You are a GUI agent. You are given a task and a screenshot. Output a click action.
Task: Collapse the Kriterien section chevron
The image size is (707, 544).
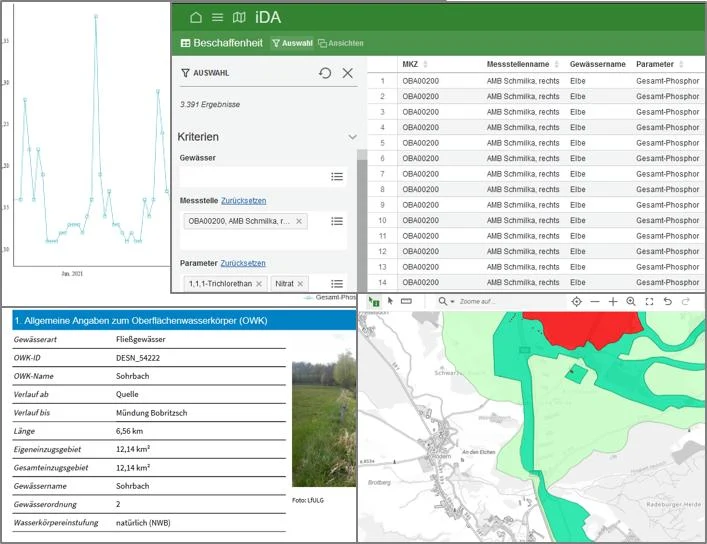coord(353,137)
